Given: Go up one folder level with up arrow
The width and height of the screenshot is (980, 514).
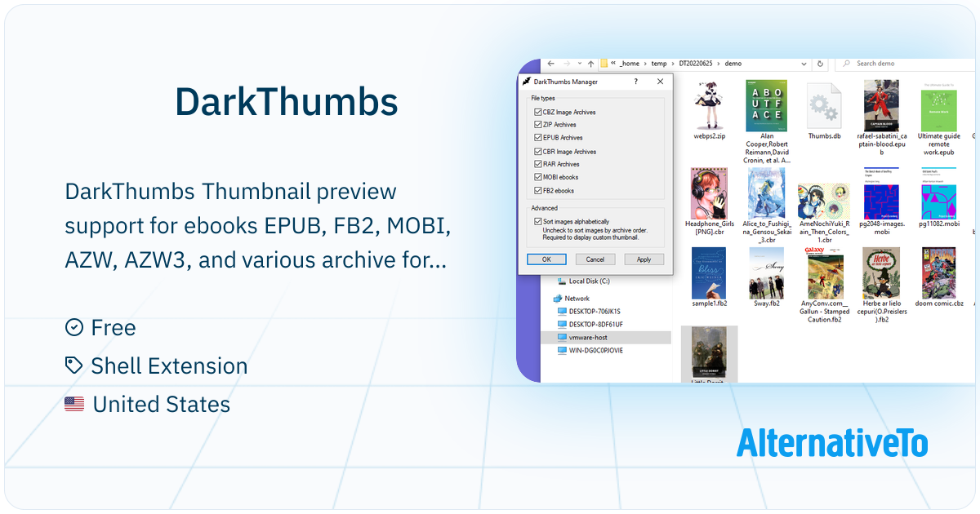Looking at the screenshot, I should (x=590, y=63).
